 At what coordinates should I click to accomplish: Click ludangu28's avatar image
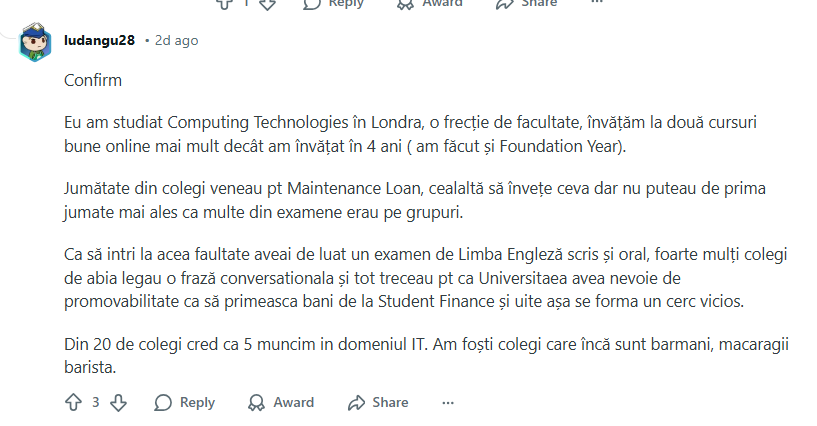(x=37, y=44)
